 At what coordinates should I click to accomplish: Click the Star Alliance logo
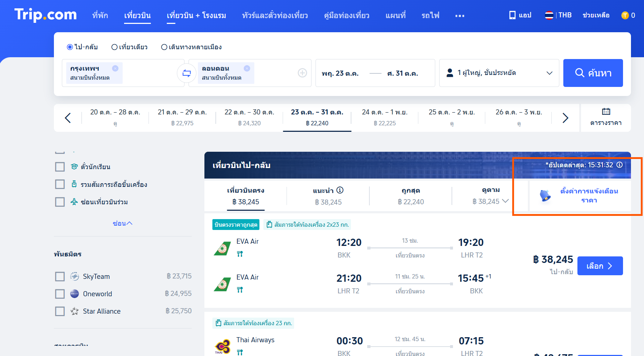[x=75, y=311]
